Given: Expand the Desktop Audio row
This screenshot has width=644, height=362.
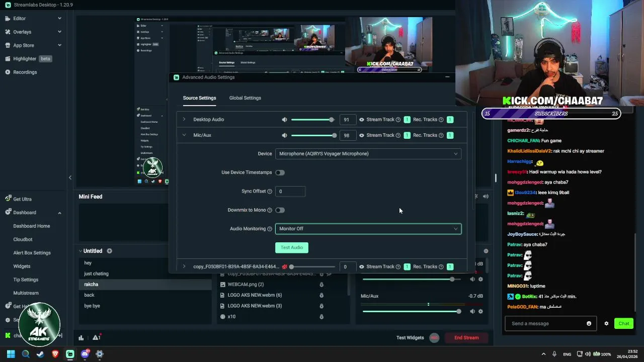Looking at the screenshot, I should (x=184, y=120).
